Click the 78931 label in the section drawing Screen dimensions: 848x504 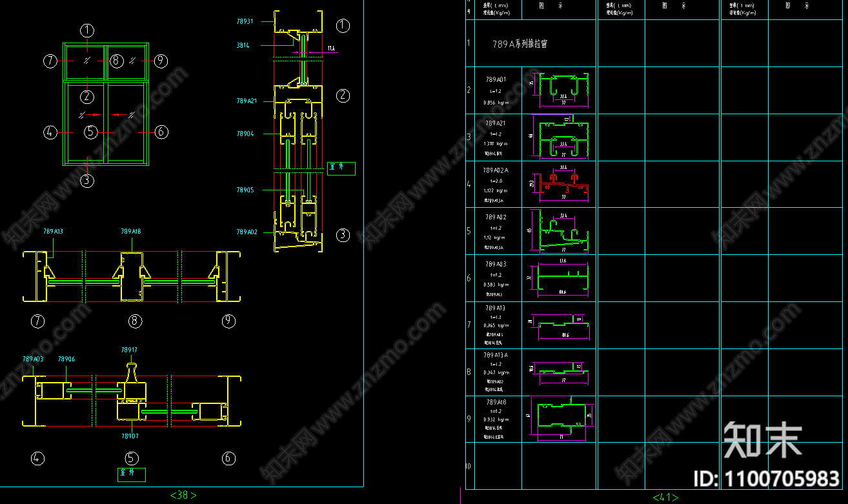click(245, 21)
